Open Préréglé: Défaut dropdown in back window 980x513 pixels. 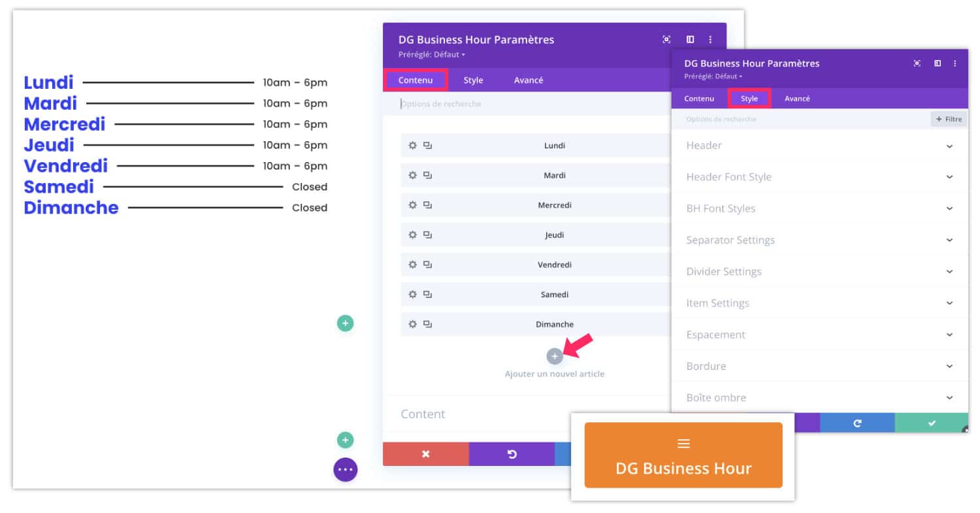tap(432, 54)
